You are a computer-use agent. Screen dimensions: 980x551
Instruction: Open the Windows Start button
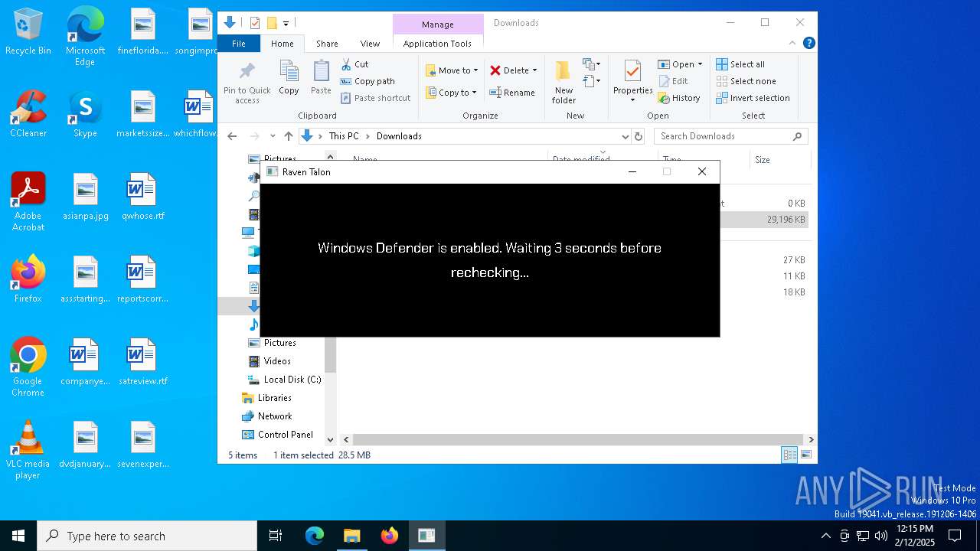pos(18,536)
